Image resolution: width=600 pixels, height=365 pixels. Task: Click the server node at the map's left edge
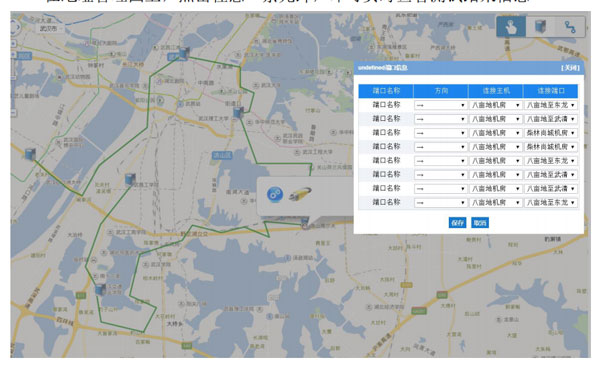[x=30, y=154]
